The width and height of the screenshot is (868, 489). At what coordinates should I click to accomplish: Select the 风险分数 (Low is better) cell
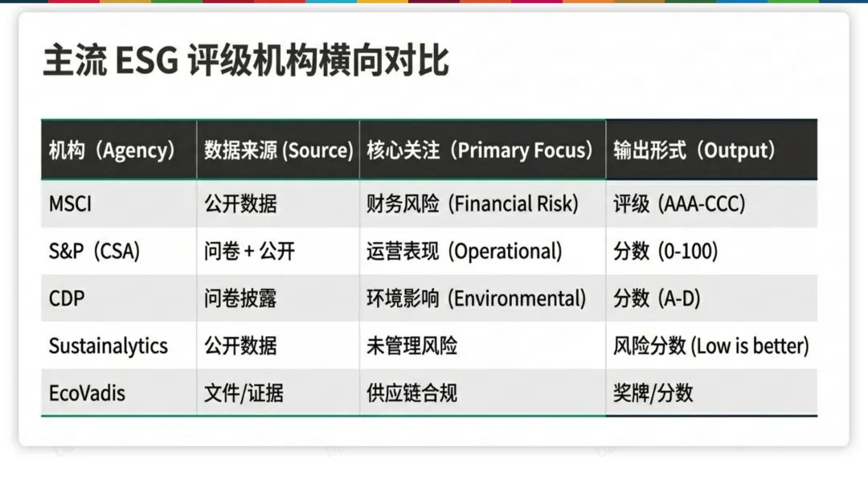[711, 346]
